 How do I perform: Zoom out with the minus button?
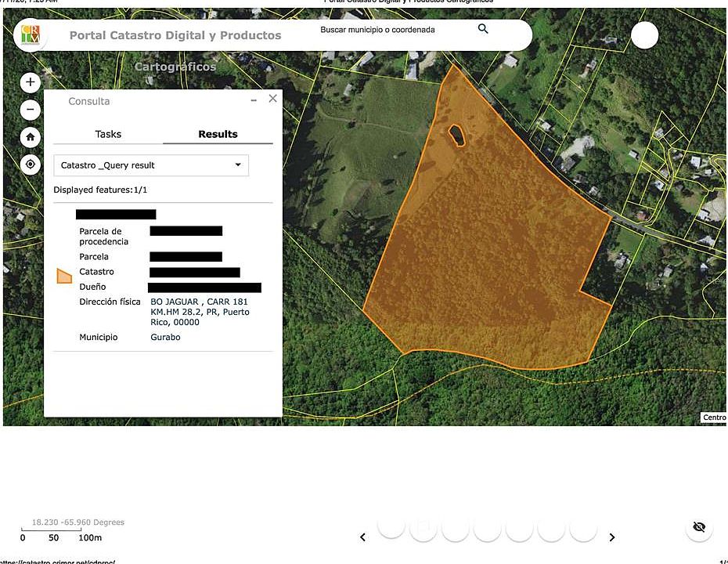(31, 110)
